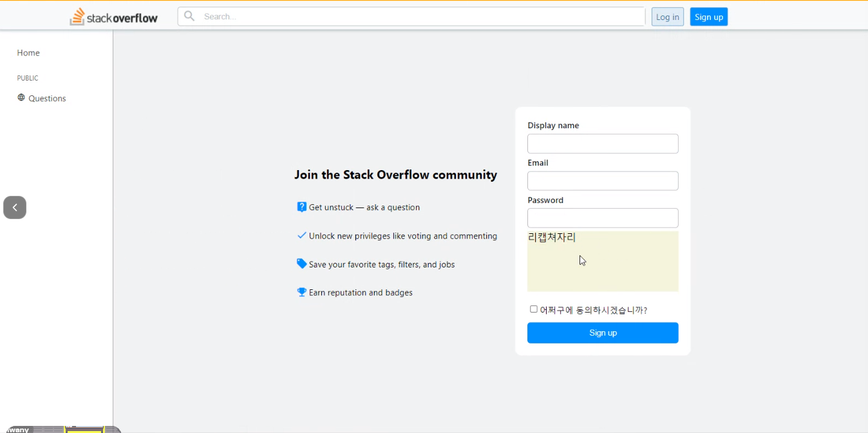Focus the Email input field

pos(603,181)
